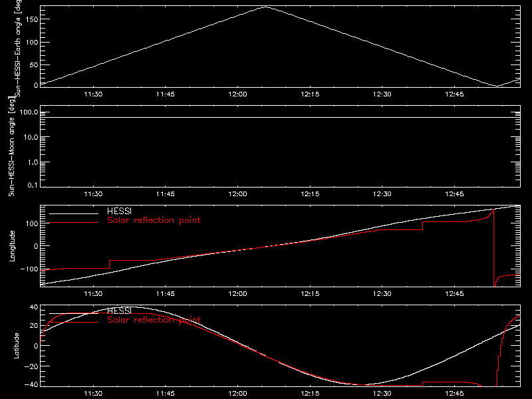Click the 0 tick on Longitude axis

click(36, 246)
